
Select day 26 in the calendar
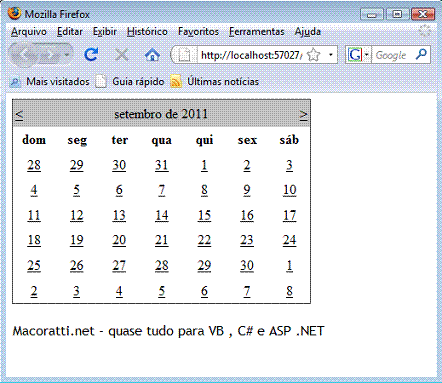(x=77, y=266)
